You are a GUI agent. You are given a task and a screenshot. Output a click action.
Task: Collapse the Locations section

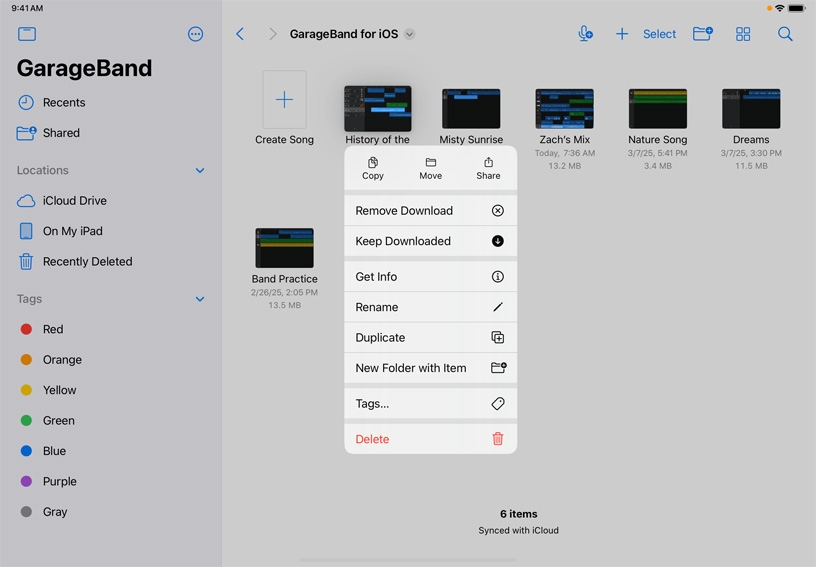200,171
